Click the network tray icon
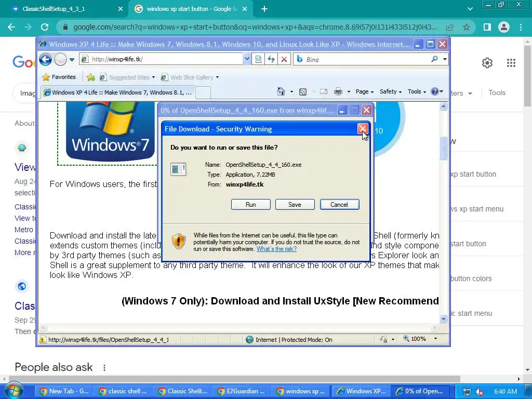 [467, 392]
